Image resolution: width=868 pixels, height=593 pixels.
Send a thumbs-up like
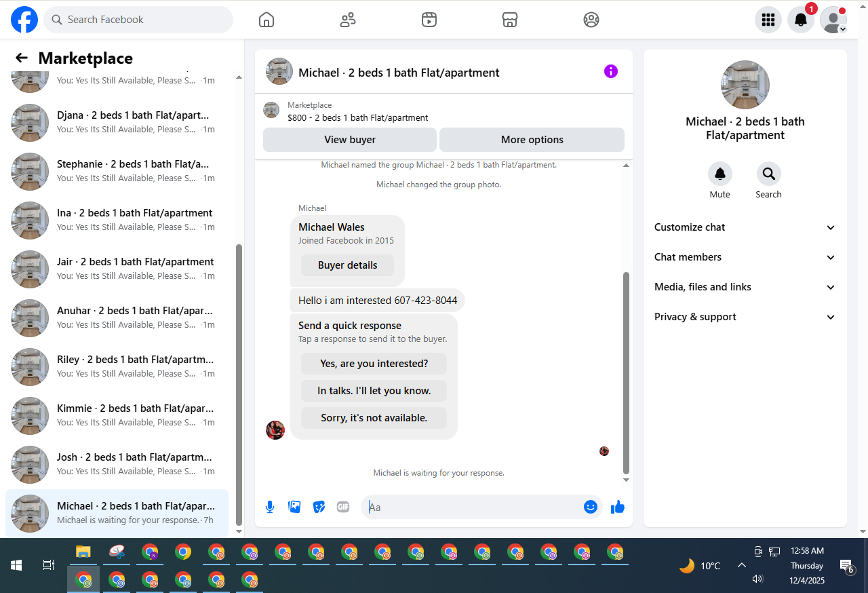(618, 507)
